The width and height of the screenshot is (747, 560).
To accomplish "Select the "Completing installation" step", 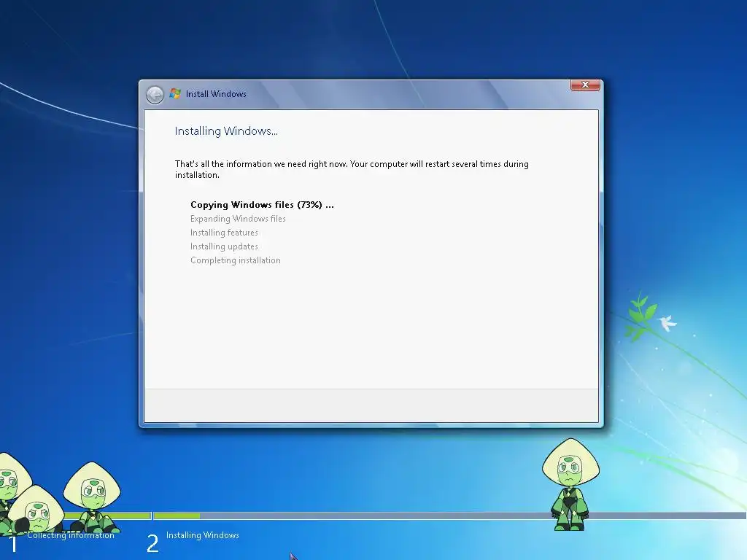I will point(236,260).
